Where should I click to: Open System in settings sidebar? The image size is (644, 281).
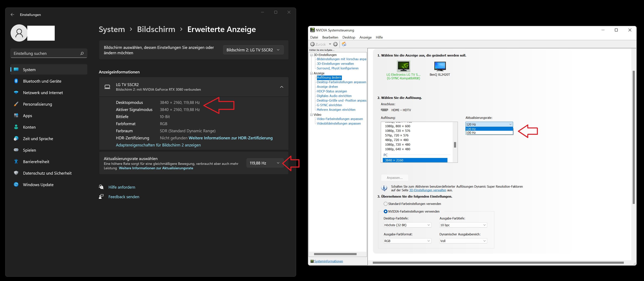click(49, 70)
